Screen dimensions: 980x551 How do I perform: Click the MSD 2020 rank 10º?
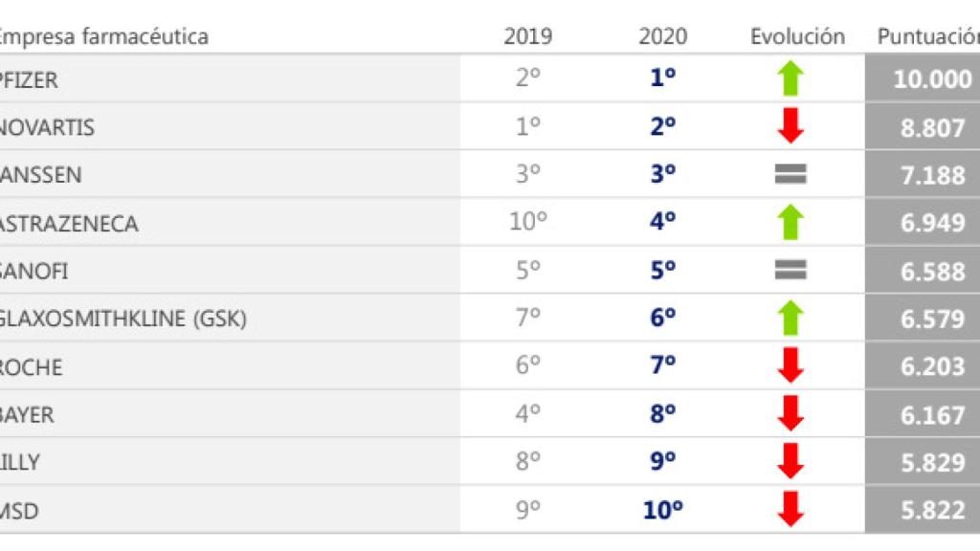(662, 510)
